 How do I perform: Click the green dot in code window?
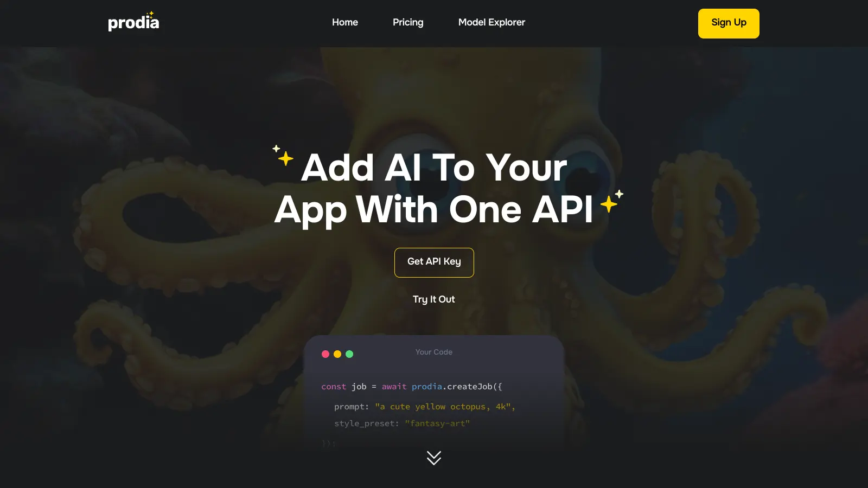point(349,354)
